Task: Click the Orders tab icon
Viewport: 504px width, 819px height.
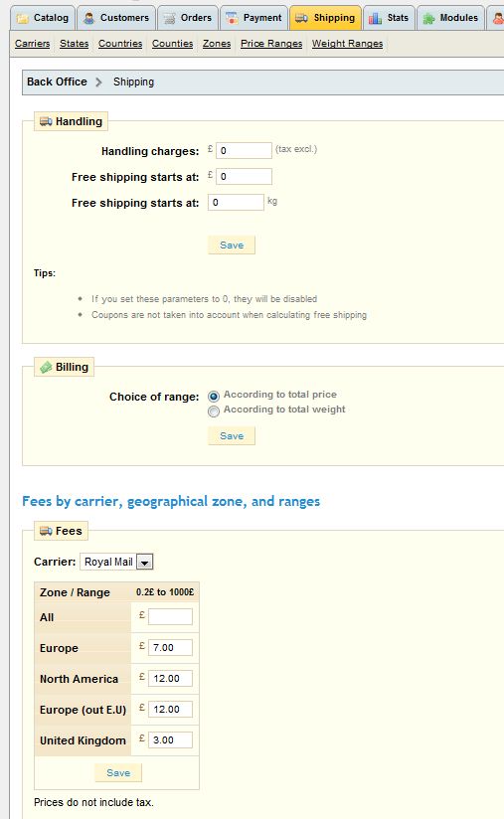Action: [x=169, y=18]
